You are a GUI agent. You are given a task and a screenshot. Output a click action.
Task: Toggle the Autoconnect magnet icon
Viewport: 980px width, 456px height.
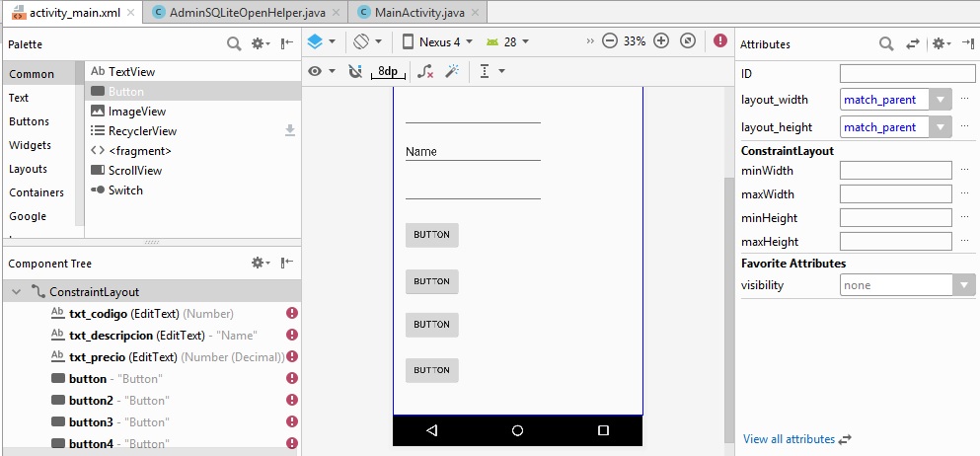click(355, 71)
